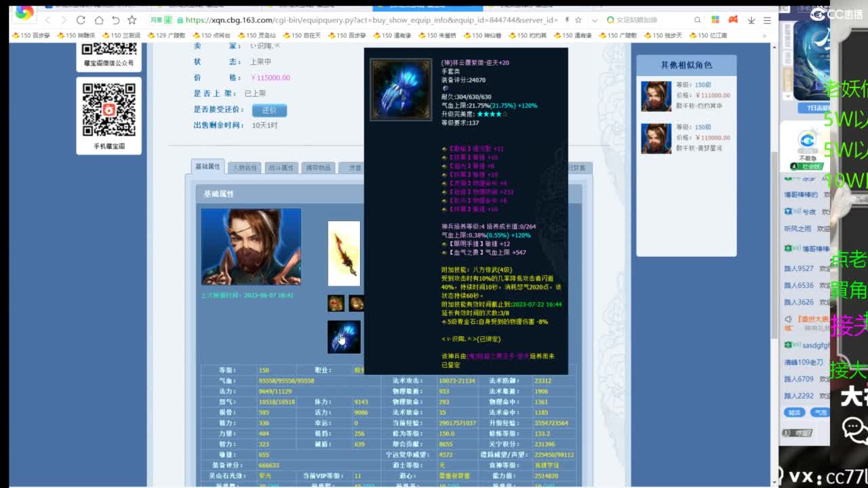Switch to the 人物技能 tab
Viewport: 868px width, 488px height.
[x=245, y=167]
